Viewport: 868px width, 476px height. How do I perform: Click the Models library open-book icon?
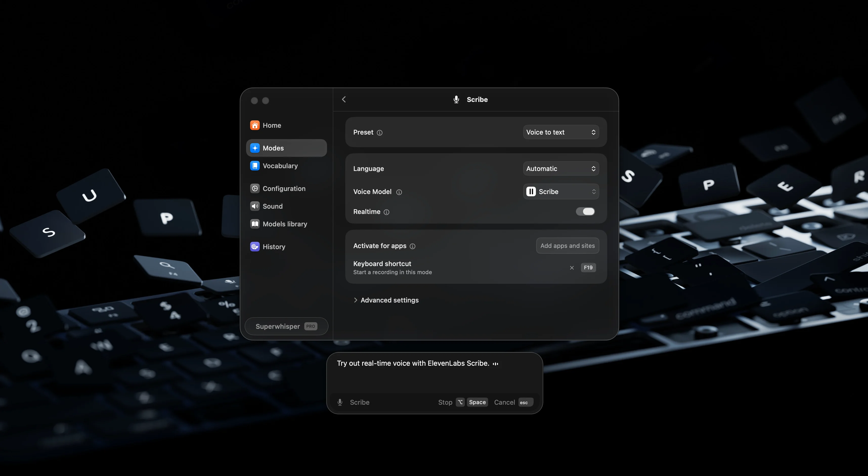[255, 224]
